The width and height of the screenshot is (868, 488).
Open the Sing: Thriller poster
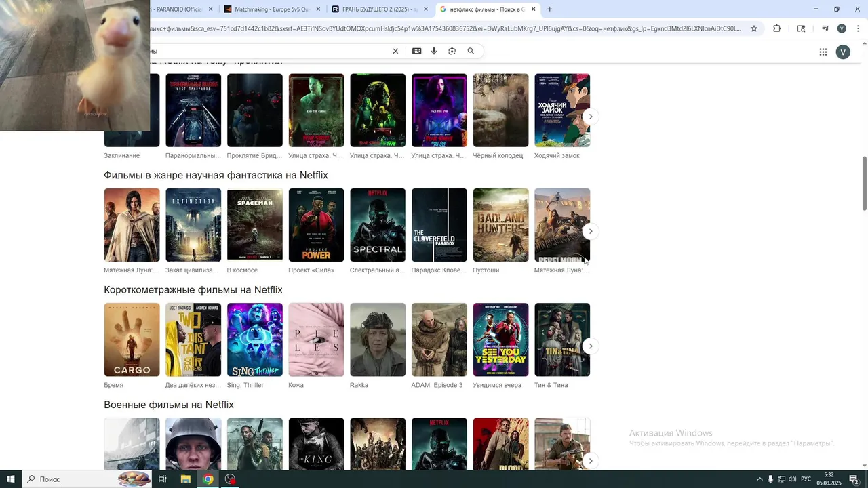(255, 340)
